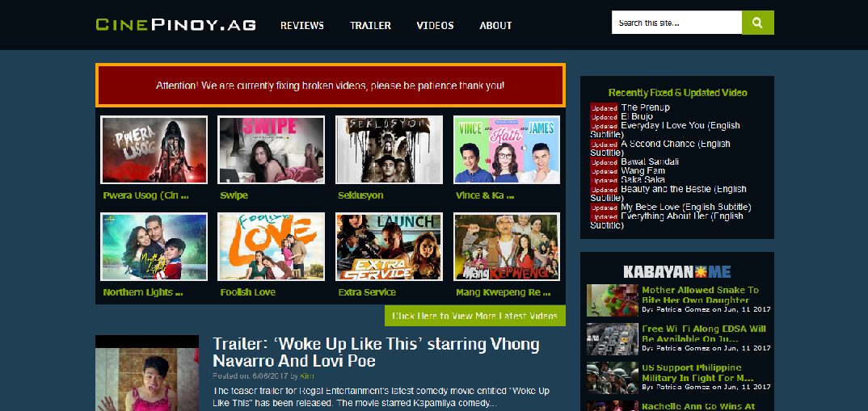Open the Mang Kepweng movie poster
Image resolution: width=868 pixels, height=411 pixels.
[x=507, y=247]
